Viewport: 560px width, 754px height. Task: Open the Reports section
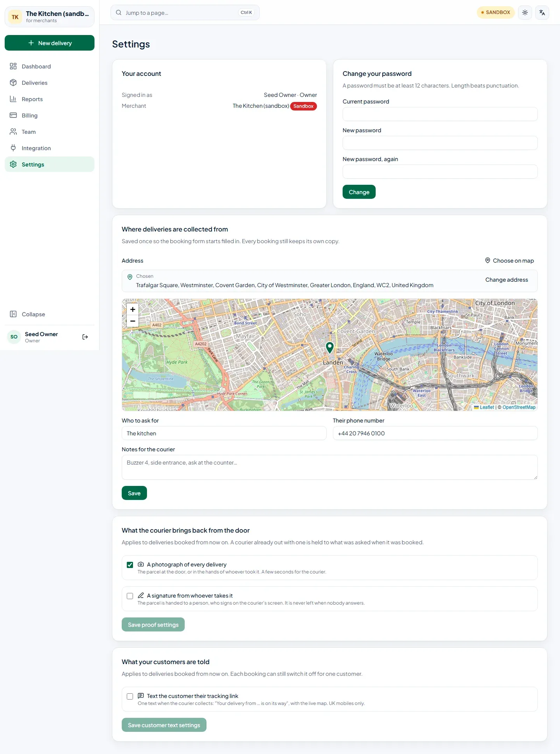point(49,99)
